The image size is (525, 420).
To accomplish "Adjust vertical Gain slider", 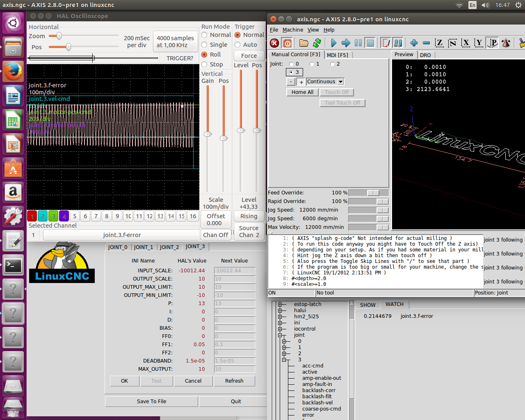I will click(208, 134).
